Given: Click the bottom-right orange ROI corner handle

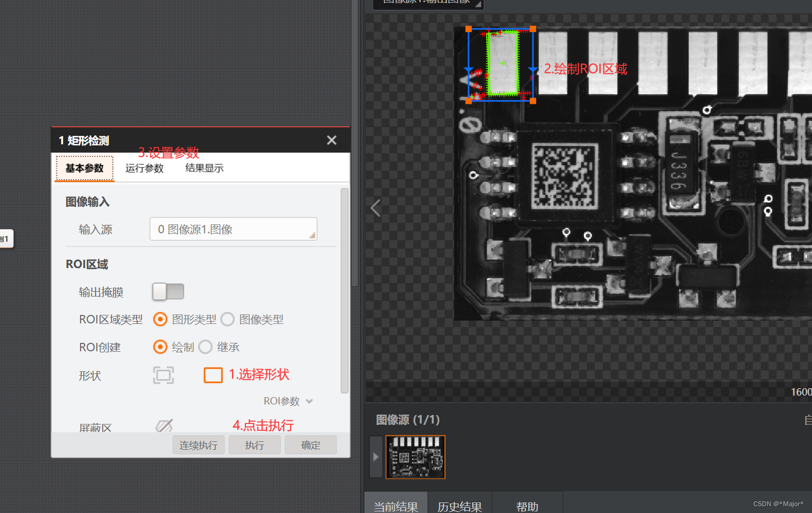Looking at the screenshot, I should 533,101.
